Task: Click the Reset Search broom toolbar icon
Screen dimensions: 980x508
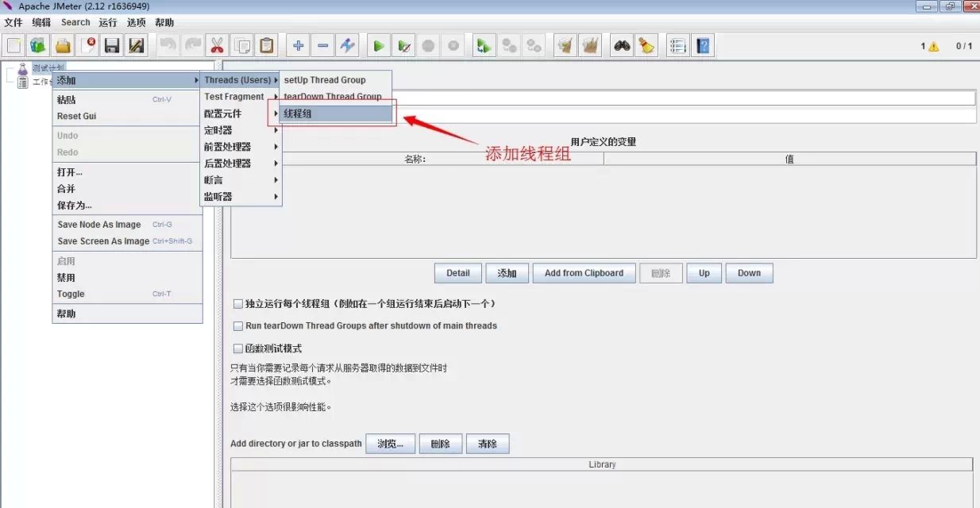Action: [x=646, y=46]
